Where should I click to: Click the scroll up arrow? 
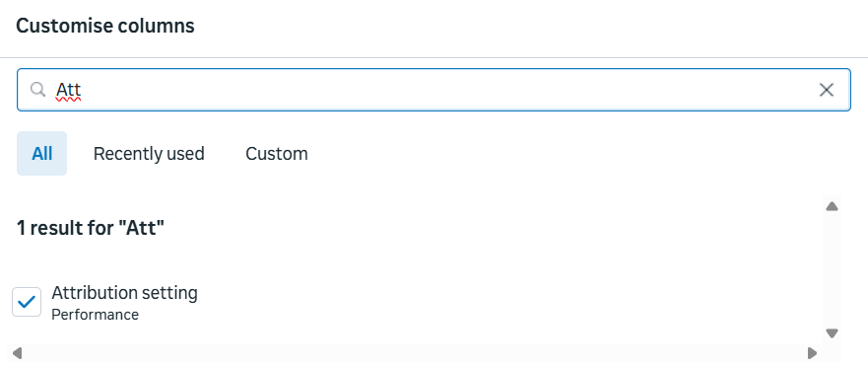click(832, 206)
